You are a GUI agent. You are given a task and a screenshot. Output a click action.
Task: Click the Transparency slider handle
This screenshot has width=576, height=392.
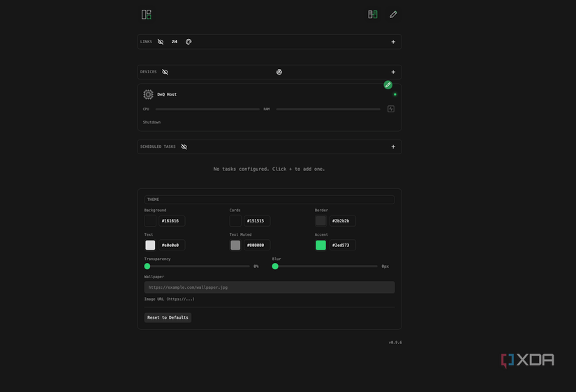[x=147, y=266]
